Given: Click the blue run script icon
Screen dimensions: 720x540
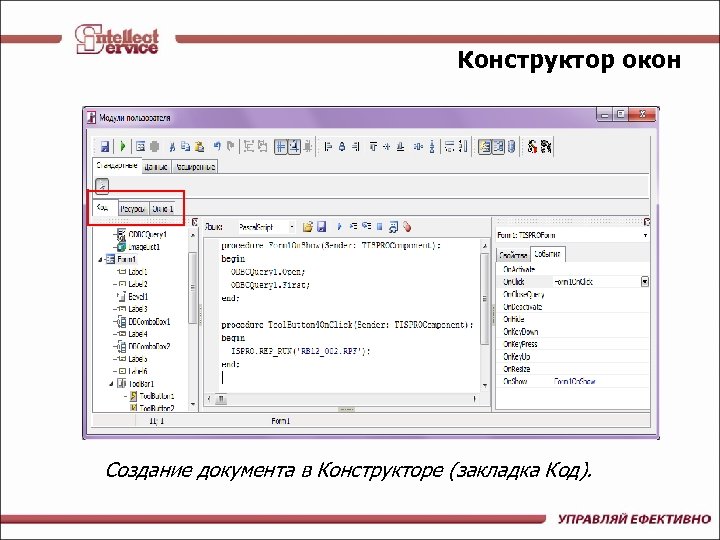Looking at the screenshot, I should [339, 227].
